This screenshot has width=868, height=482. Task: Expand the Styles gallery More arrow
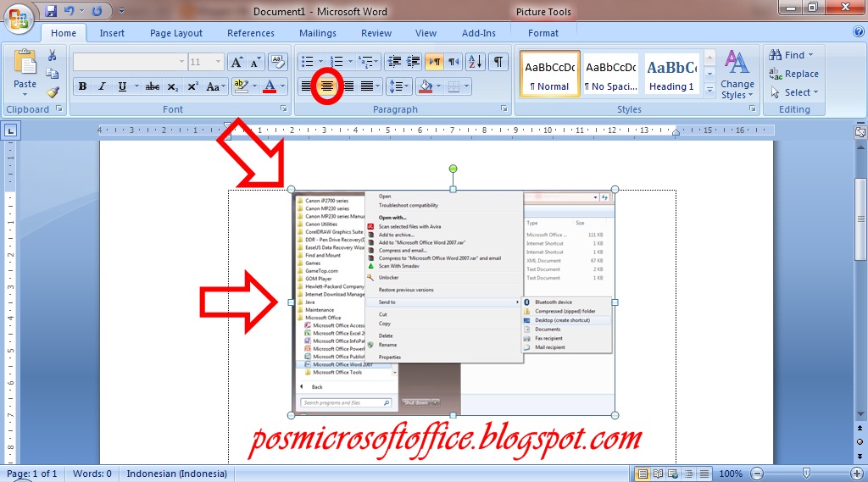(709, 91)
